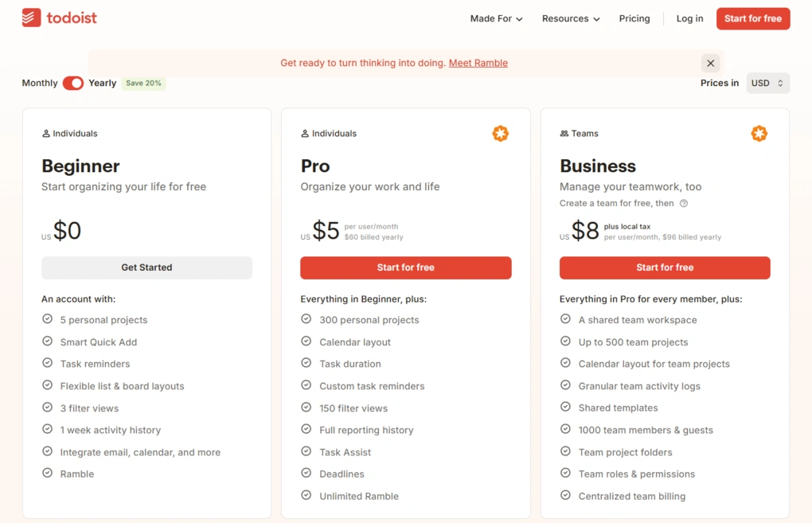Click the checkmark icon beside 'Calendar layout'
Viewport: 812px width, 523px height.
(306, 342)
